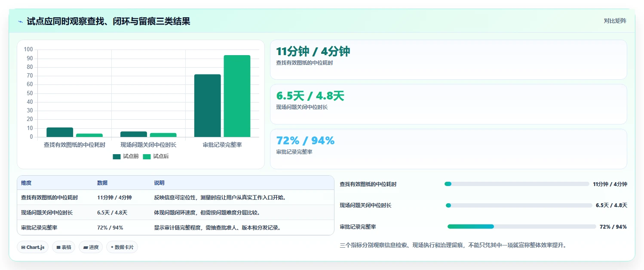Toggle 试点前 legend swatch in chart

point(117,157)
